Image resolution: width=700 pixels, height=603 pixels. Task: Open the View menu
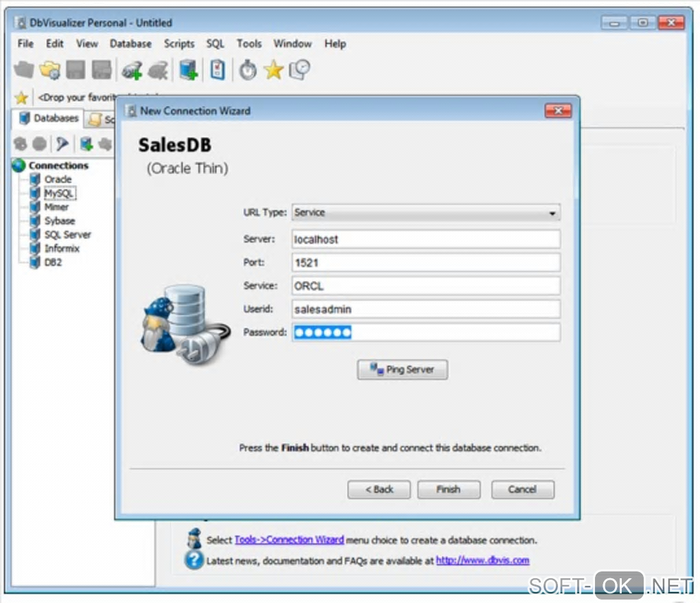tap(86, 44)
